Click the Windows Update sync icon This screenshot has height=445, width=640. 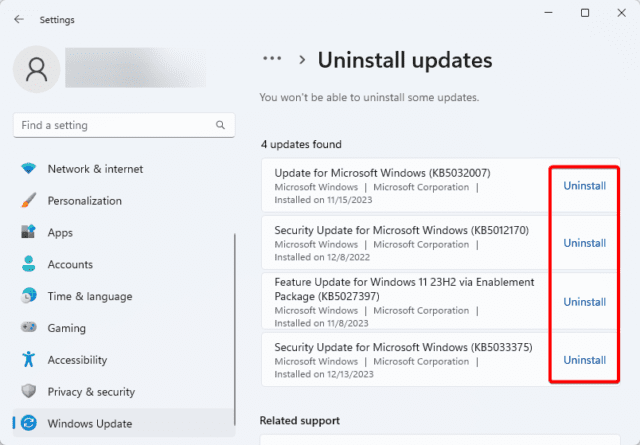pos(29,423)
